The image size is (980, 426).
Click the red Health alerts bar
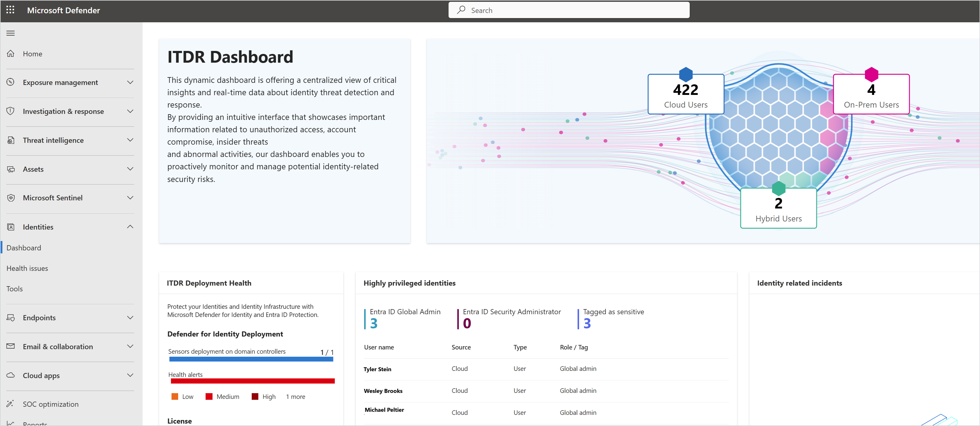tap(252, 381)
